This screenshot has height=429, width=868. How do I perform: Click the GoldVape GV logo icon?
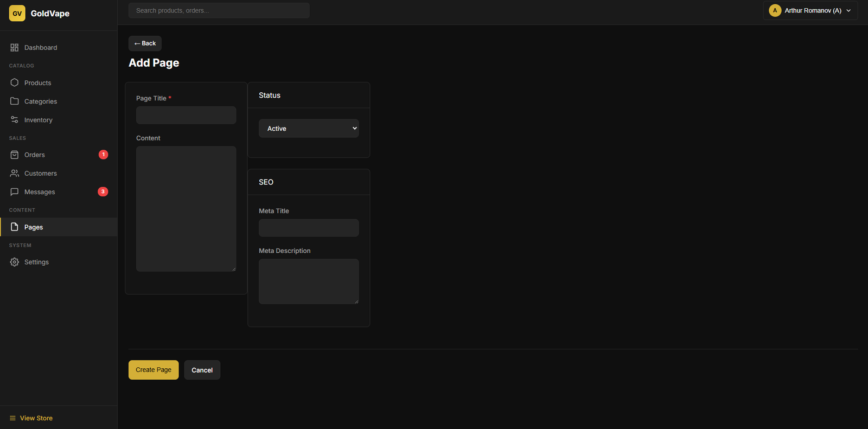pyautogui.click(x=17, y=14)
